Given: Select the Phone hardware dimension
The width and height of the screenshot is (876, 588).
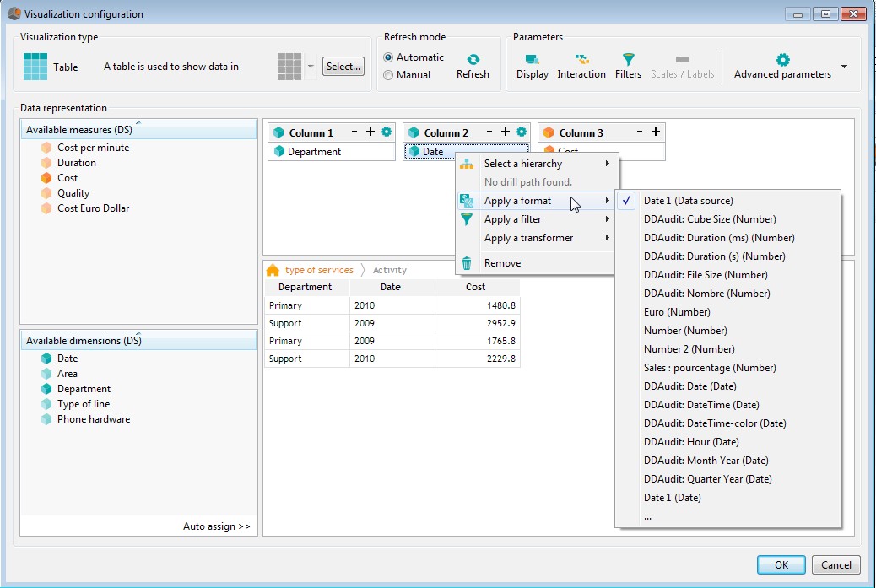Looking at the screenshot, I should click(x=94, y=418).
